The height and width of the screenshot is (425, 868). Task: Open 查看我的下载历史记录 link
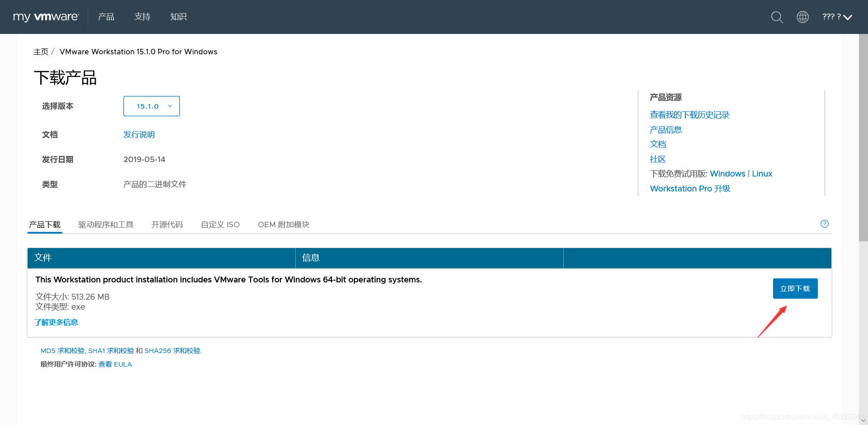pyautogui.click(x=689, y=115)
